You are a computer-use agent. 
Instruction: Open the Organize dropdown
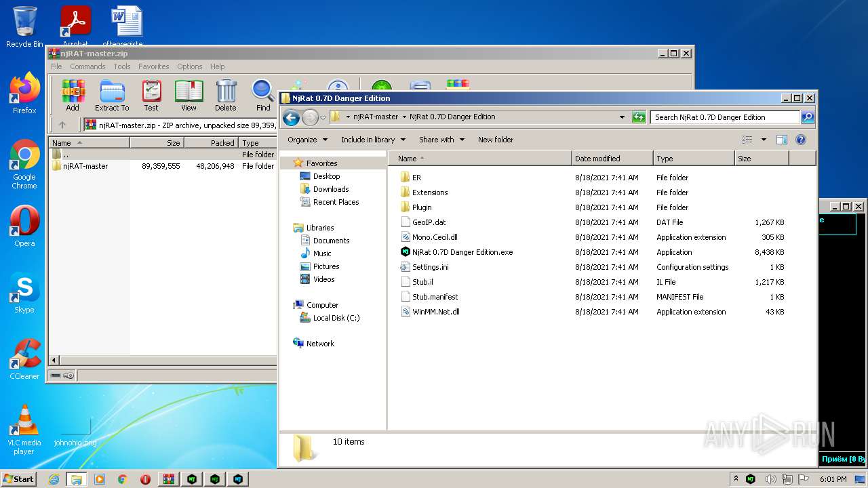[x=307, y=140]
